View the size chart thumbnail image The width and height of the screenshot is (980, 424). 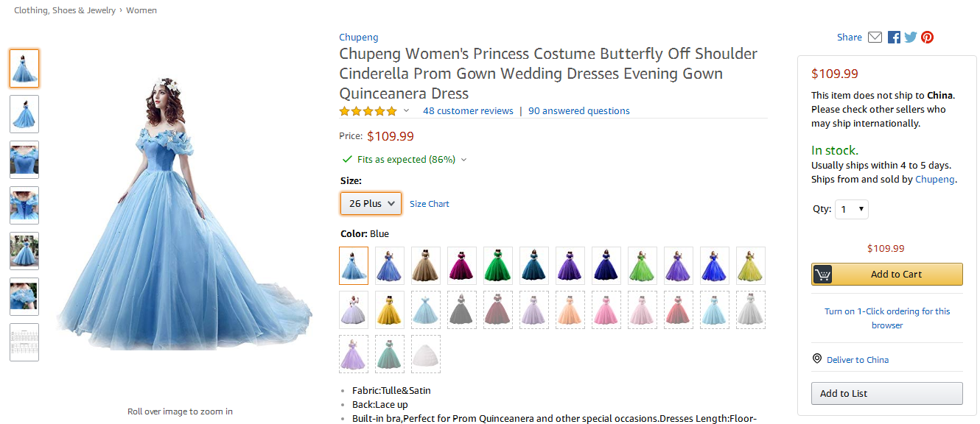(x=24, y=342)
